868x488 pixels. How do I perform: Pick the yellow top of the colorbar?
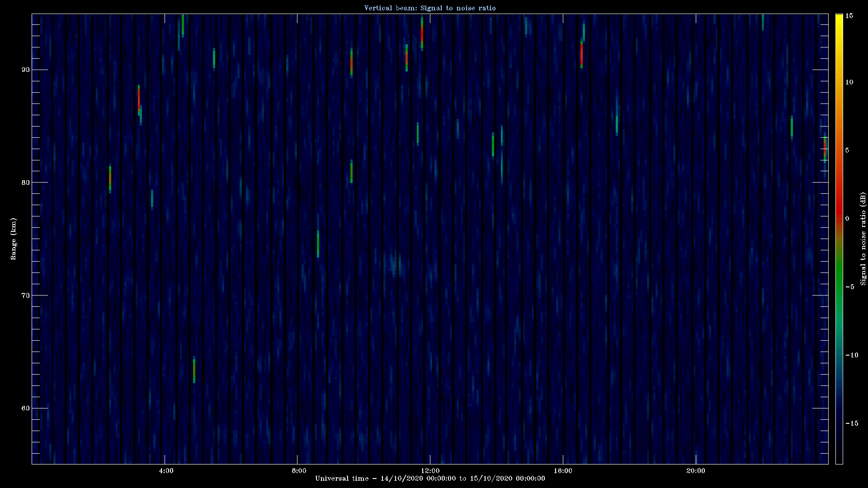(x=839, y=20)
